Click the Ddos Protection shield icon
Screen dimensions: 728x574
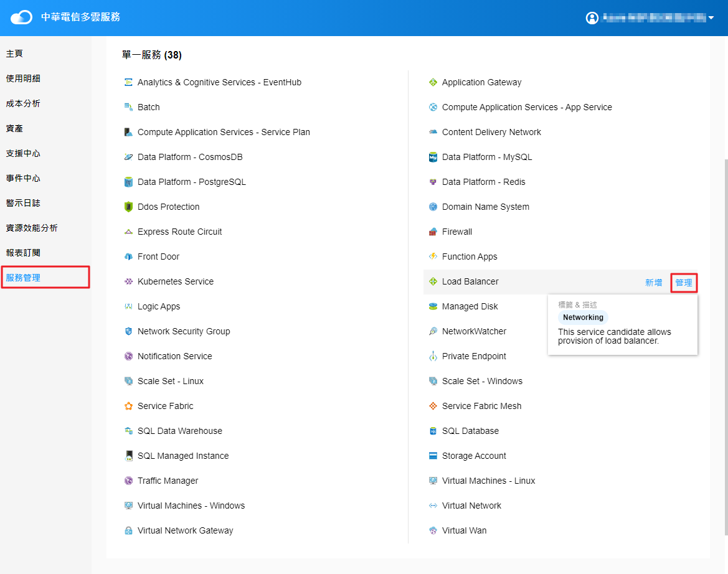click(129, 207)
